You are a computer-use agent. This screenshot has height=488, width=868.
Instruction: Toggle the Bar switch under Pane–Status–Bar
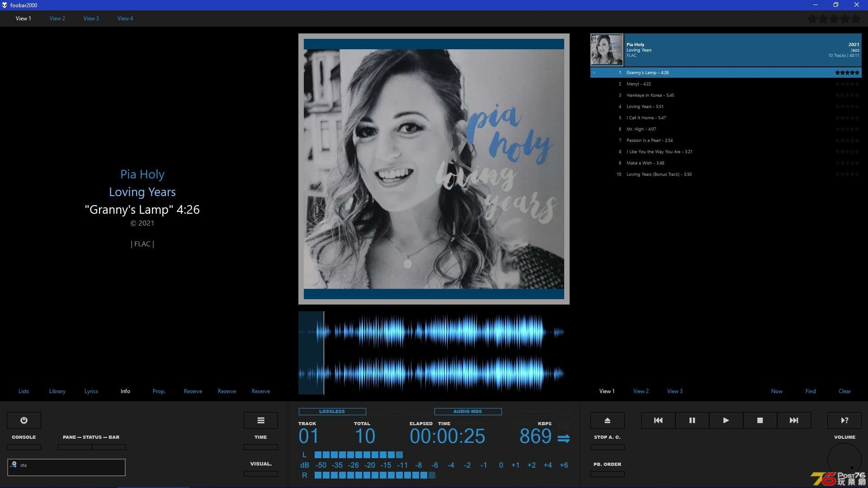coord(109,447)
